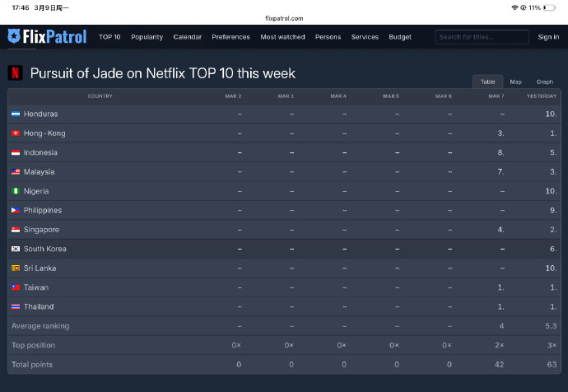Switch to the Table tab
Screen dimensions: 568x392
coord(487,82)
